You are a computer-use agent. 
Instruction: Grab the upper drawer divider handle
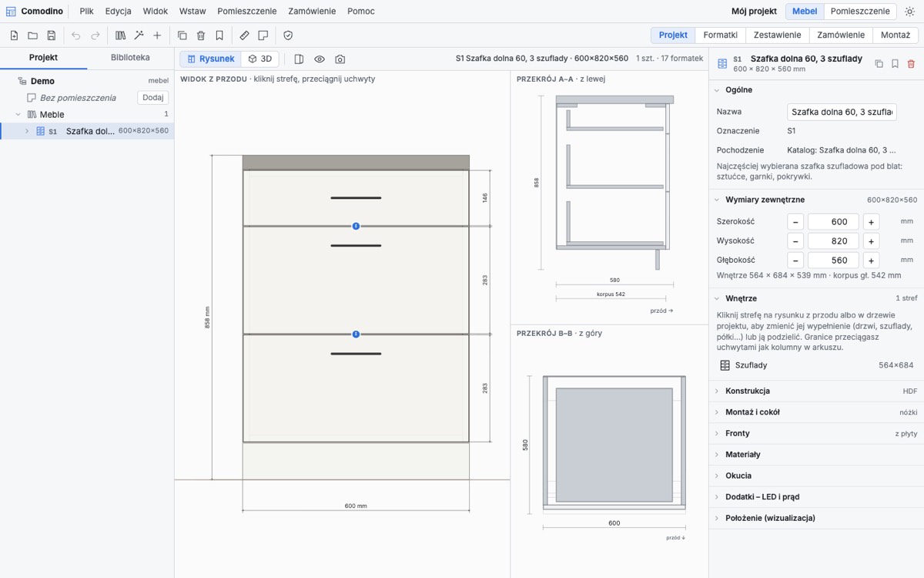tap(356, 226)
